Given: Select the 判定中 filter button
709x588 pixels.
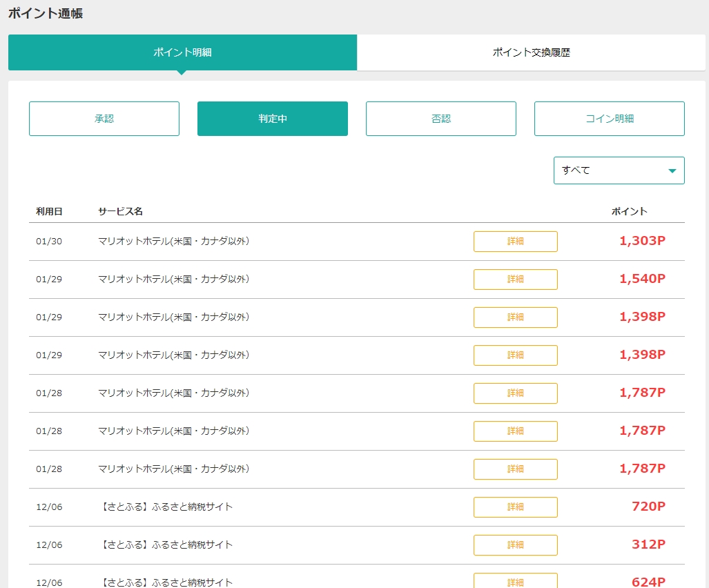Looking at the screenshot, I should click(273, 119).
